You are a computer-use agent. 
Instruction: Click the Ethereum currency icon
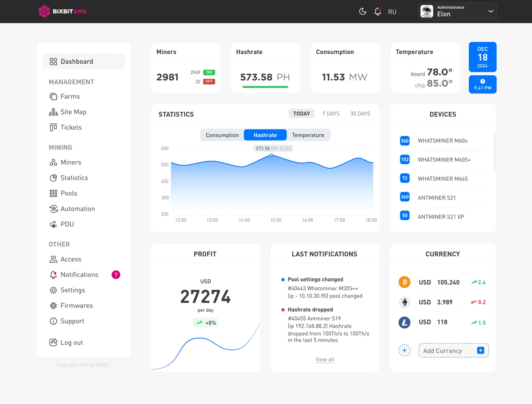(x=404, y=302)
